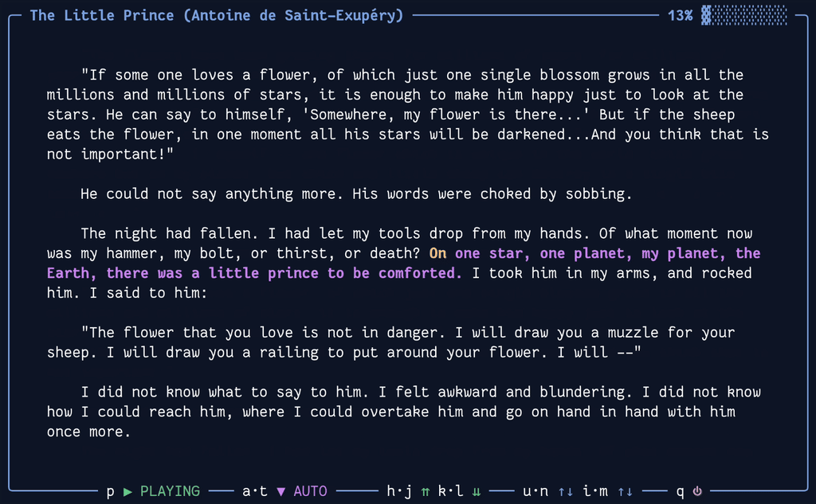Image resolution: width=816 pixels, height=504 pixels.
Task: Click the h·j scroll shortcut label
Action: (398, 491)
